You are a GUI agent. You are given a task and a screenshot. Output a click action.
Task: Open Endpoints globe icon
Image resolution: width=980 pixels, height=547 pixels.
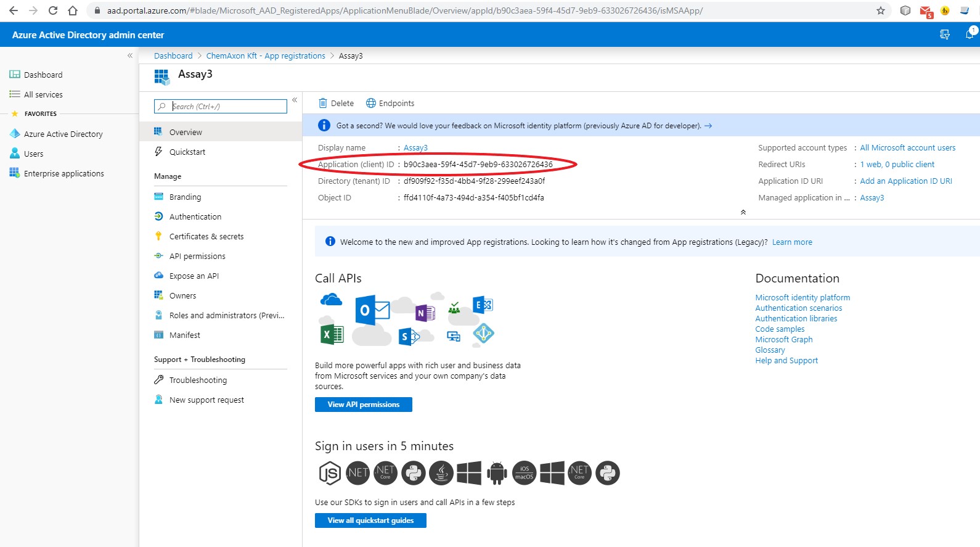pos(371,104)
